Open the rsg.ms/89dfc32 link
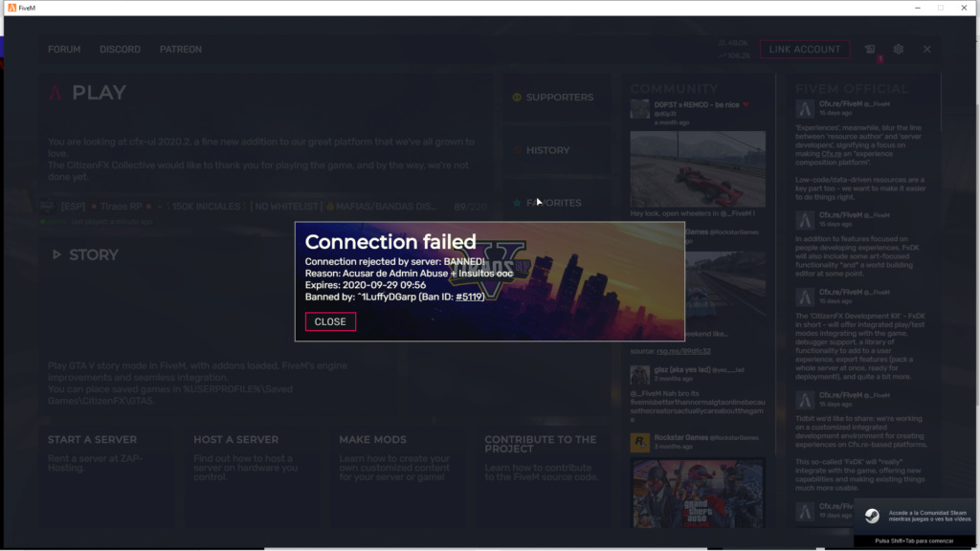Screen dimensions: 980x551 pos(683,351)
